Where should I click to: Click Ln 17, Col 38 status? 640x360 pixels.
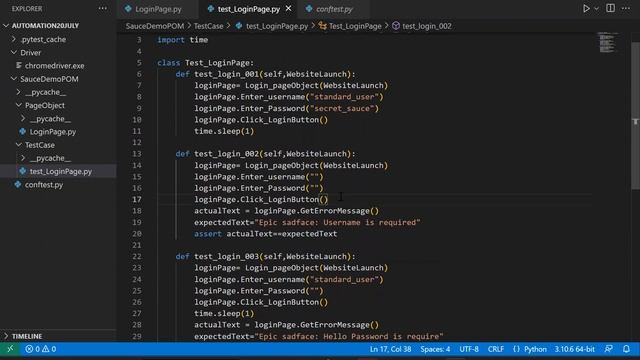[390, 349]
